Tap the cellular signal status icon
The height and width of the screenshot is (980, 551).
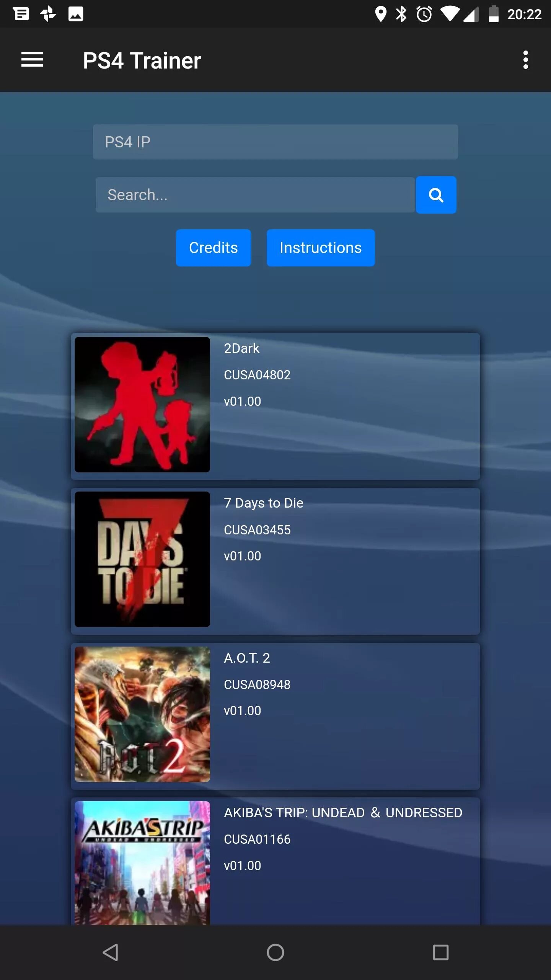pyautogui.click(x=471, y=14)
